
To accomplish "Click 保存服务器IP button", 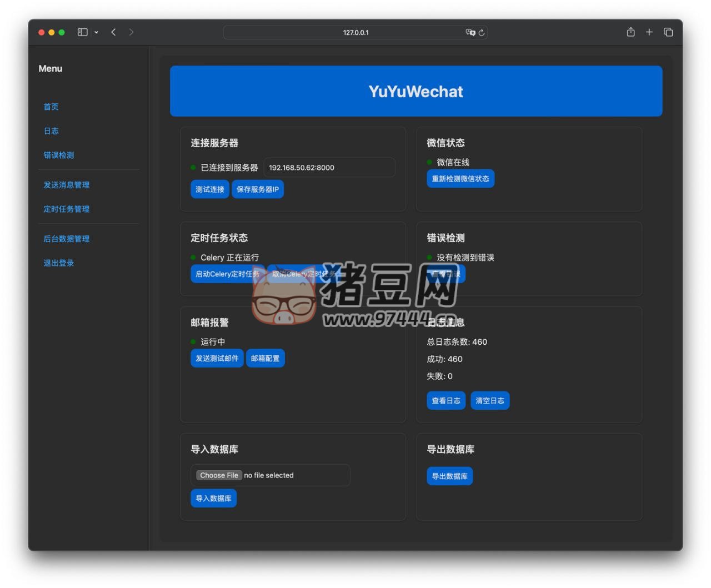I will pyautogui.click(x=258, y=189).
